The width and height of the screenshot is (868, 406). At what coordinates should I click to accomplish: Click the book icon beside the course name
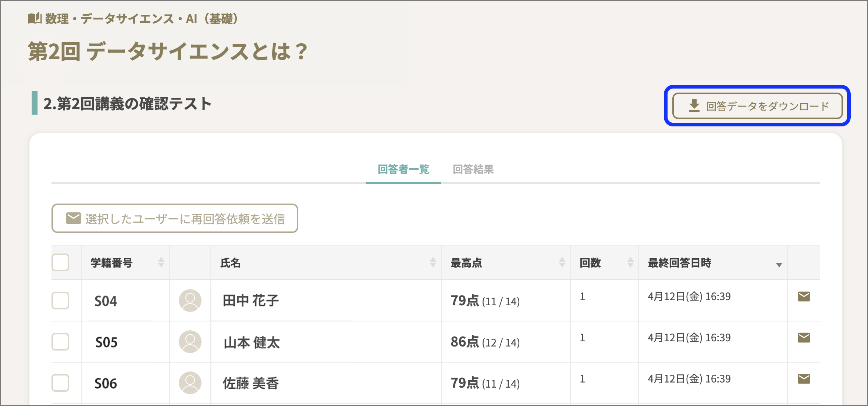[35, 18]
